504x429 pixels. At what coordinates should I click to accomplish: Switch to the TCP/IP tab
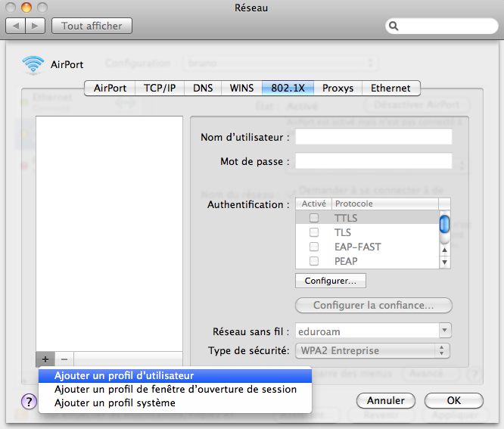tap(160, 88)
